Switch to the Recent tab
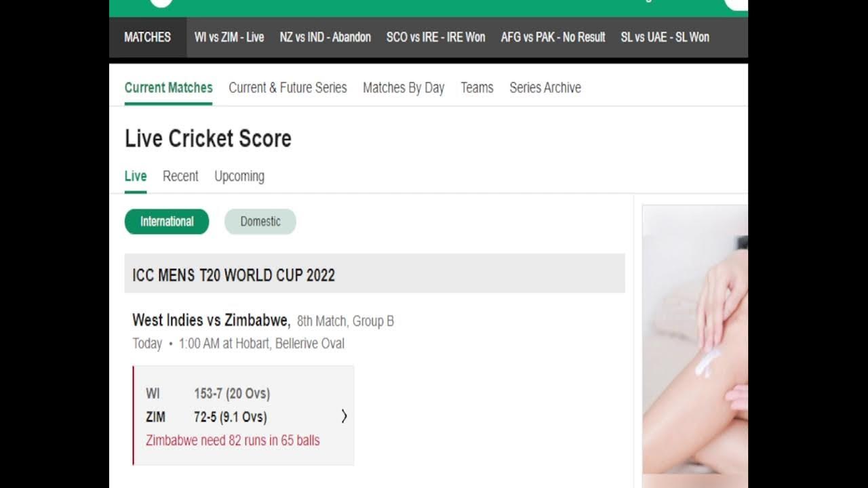The width and height of the screenshot is (868, 488). 180,176
